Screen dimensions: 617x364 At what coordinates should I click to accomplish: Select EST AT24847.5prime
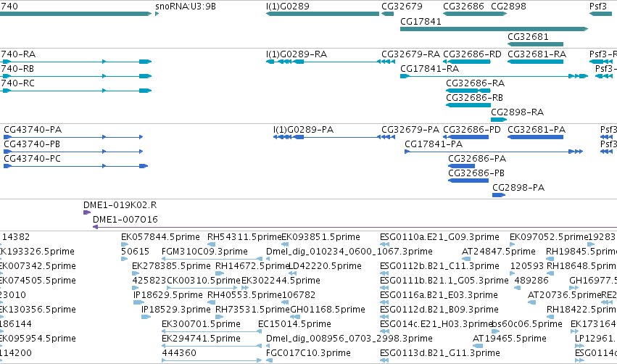466,259
